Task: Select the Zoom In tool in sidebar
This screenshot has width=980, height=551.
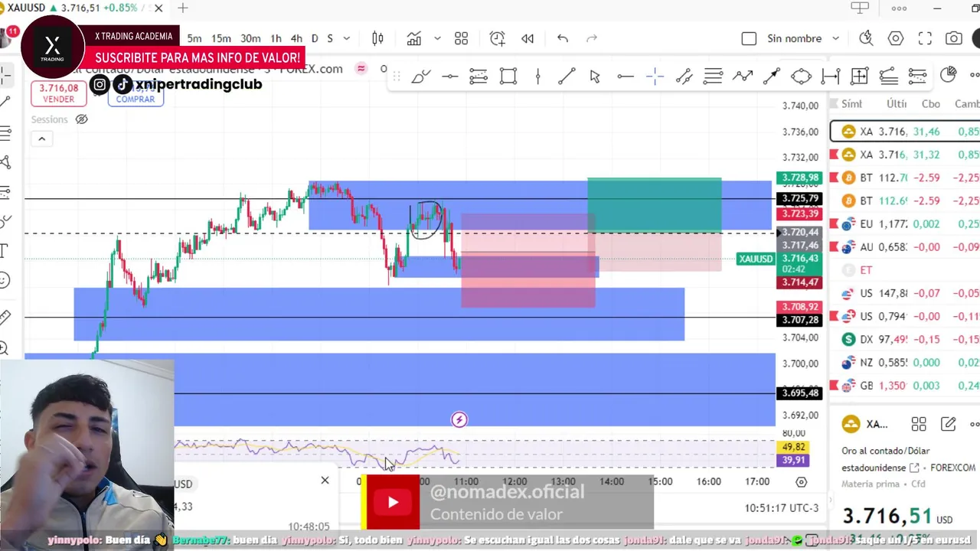Action: pos(5,348)
